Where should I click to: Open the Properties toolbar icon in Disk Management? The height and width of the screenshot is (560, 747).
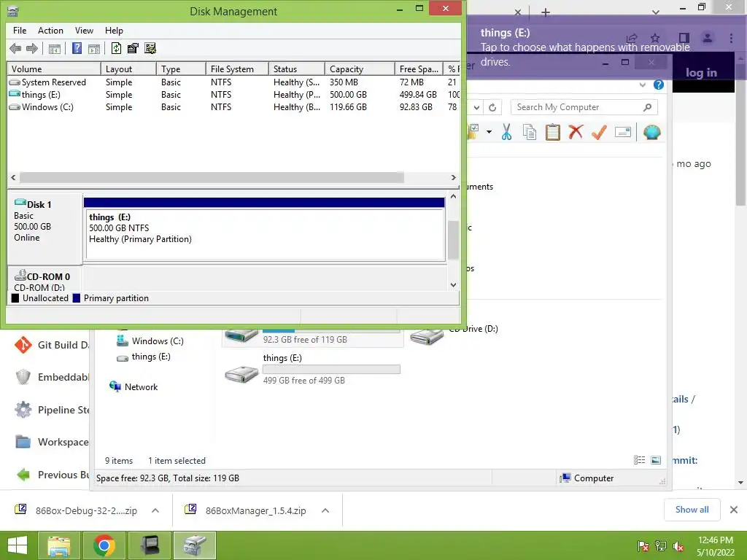pos(133,48)
